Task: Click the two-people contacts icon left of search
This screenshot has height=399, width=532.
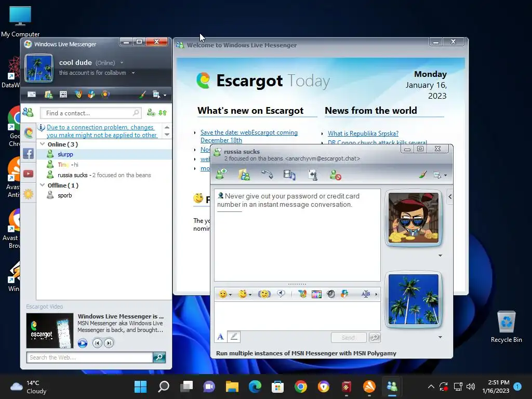Action: (x=28, y=112)
